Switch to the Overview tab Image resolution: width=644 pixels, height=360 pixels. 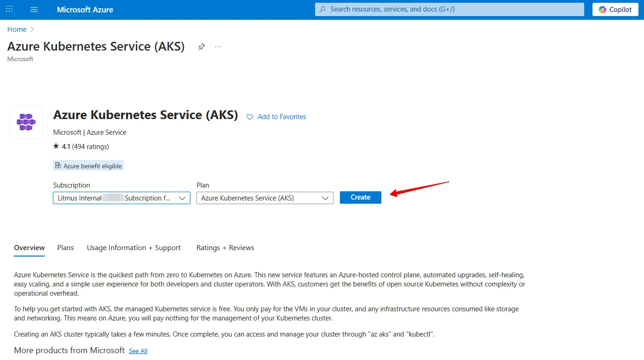(29, 248)
